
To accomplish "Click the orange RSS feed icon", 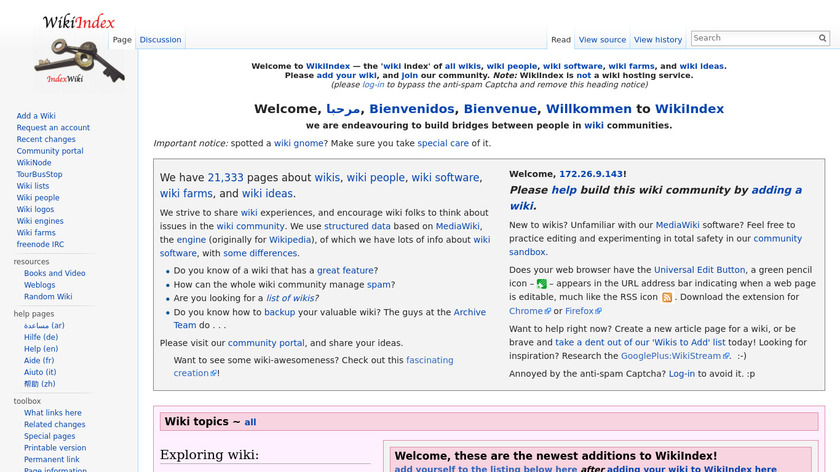I will (x=667, y=297).
